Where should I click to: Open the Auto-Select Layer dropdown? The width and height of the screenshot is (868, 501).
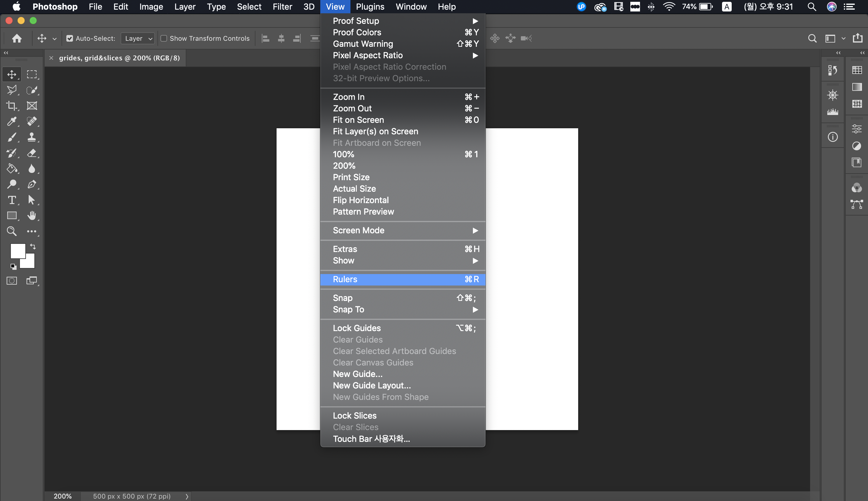click(138, 39)
